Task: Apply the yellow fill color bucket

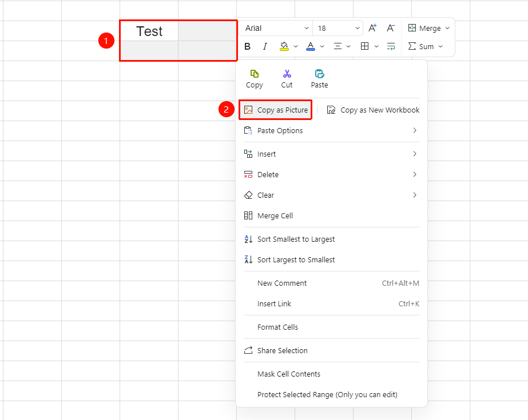Action: click(284, 46)
